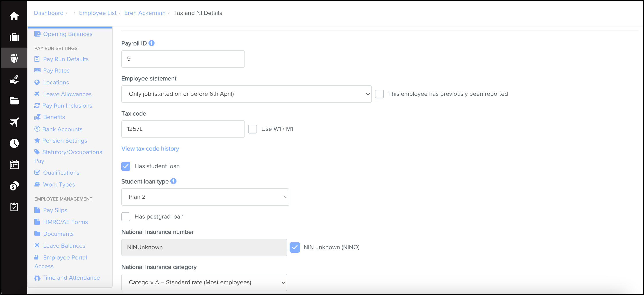Viewport: 644px width, 295px height.
Task: Click the Opening Balances wallet icon
Action: 37,34
